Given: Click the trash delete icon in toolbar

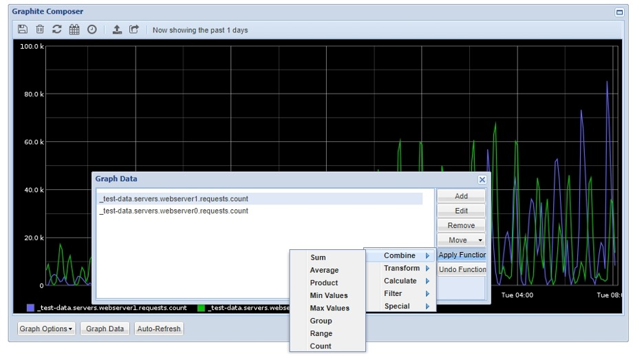Looking at the screenshot, I should [x=40, y=30].
